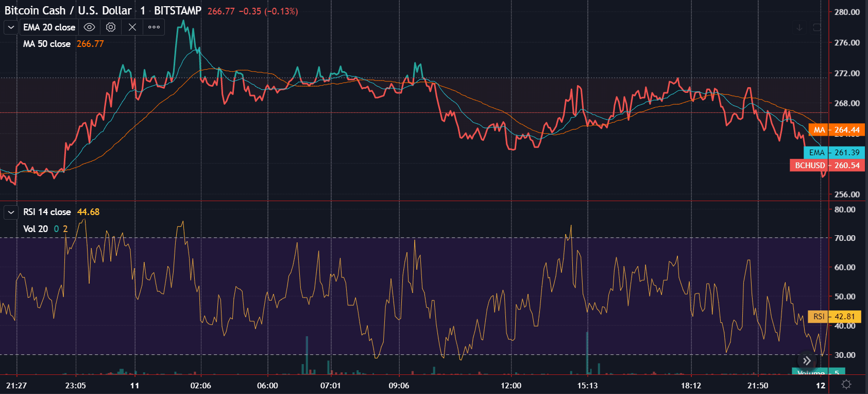The height and width of the screenshot is (394, 868).
Task: Click the maximize pane icon
Action: pos(817,27)
